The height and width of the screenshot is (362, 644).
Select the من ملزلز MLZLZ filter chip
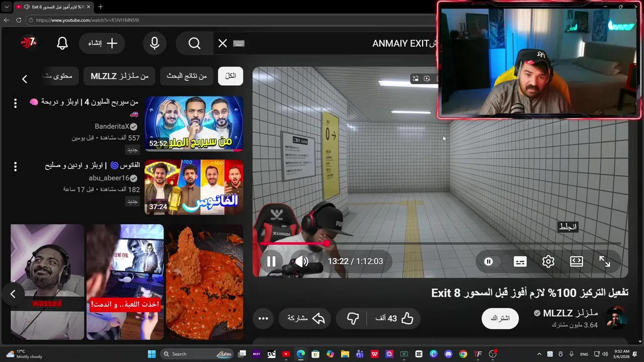point(119,76)
